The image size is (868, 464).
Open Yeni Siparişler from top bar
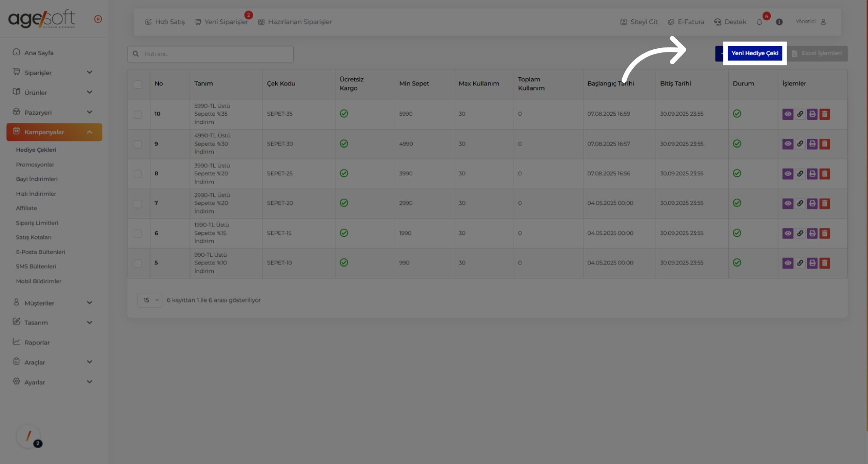coord(222,22)
